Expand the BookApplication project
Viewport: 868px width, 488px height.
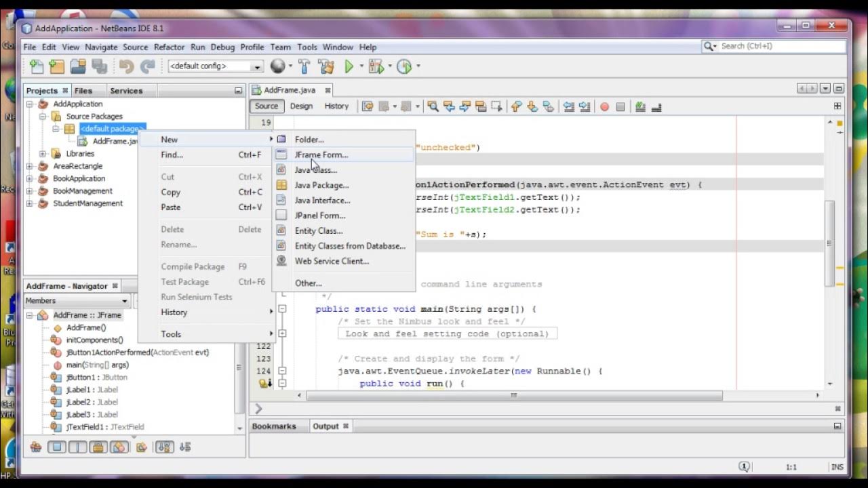coord(30,179)
